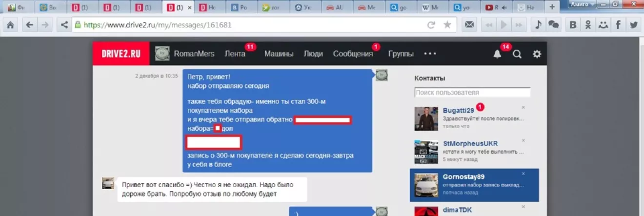Switch to the VK tab
Screen dimensions: 644x216
coord(243,7)
